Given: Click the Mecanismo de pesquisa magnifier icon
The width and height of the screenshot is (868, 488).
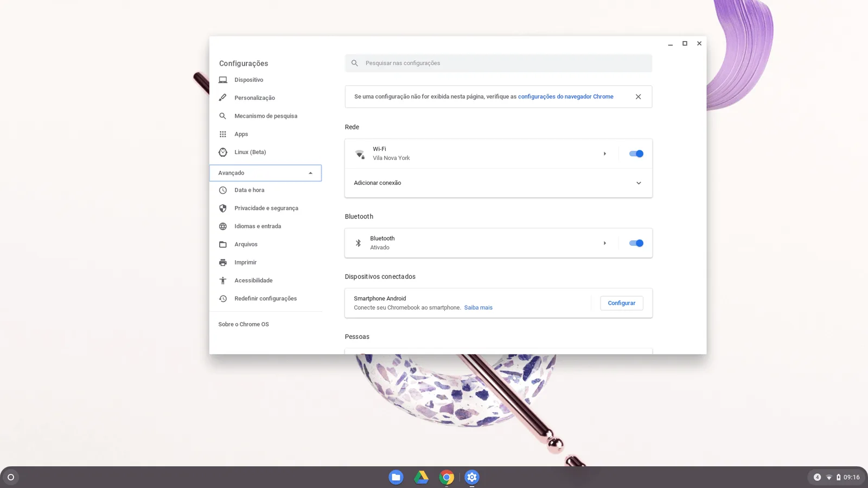Looking at the screenshot, I should (222, 116).
